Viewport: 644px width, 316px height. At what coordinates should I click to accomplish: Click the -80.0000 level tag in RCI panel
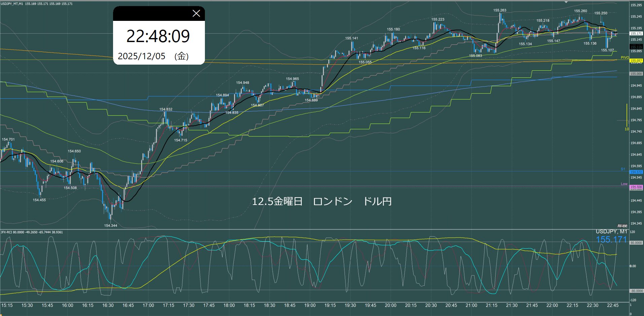click(x=636, y=291)
